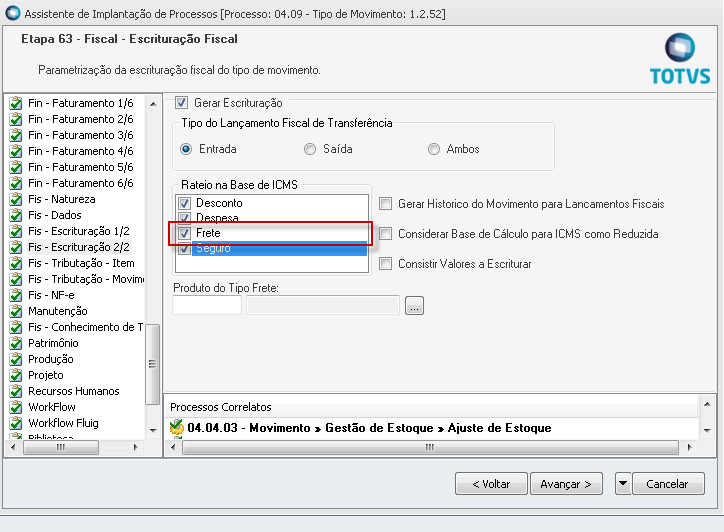Enable Considerar Base de Cálculo para ICMS como Reduzida
This screenshot has width=724, height=532.
pyautogui.click(x=385, y=234)
